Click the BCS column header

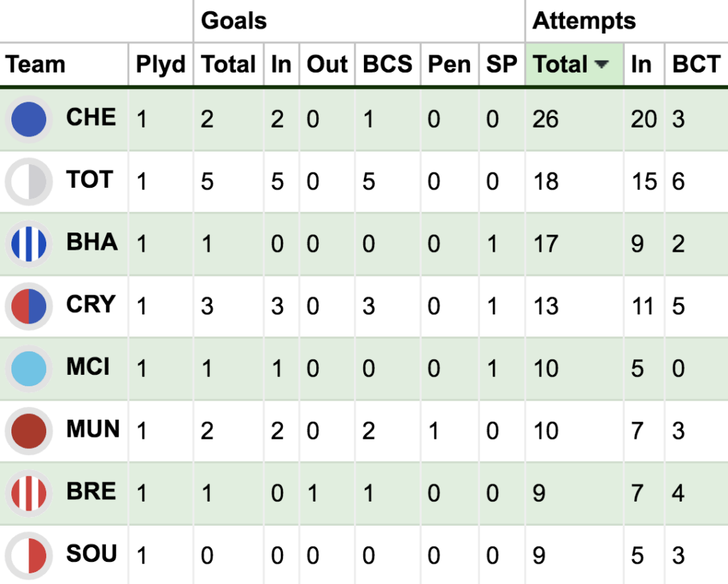(x=387, y=65)
